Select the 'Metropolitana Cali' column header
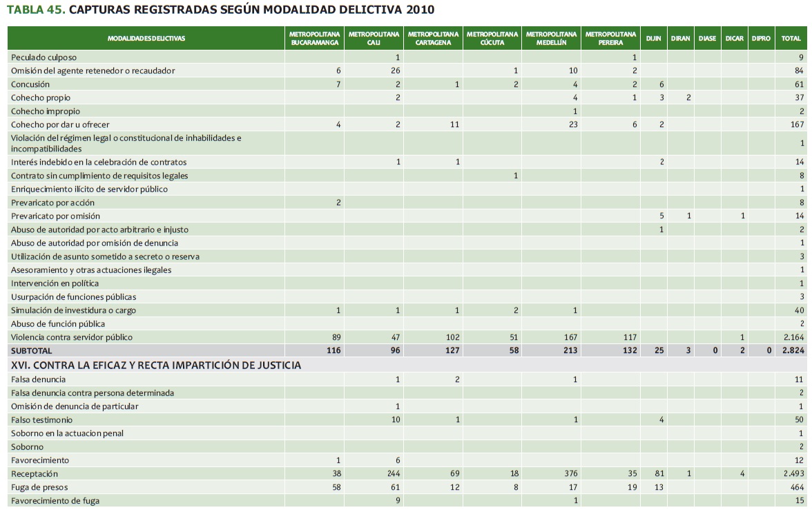Image resolution: width=812 pixels, height=510 pixels. [374, 39]
